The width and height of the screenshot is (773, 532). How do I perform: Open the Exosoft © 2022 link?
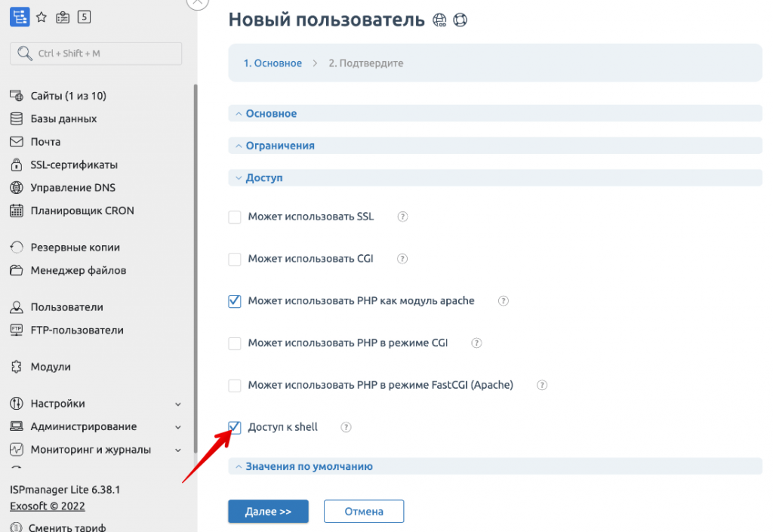(x=48, y=506)
